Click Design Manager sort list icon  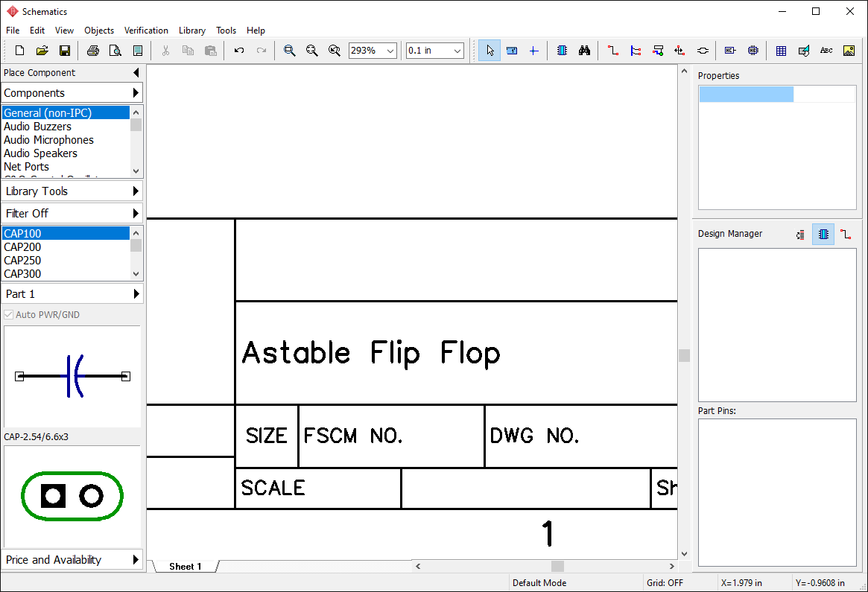point(800,235)
